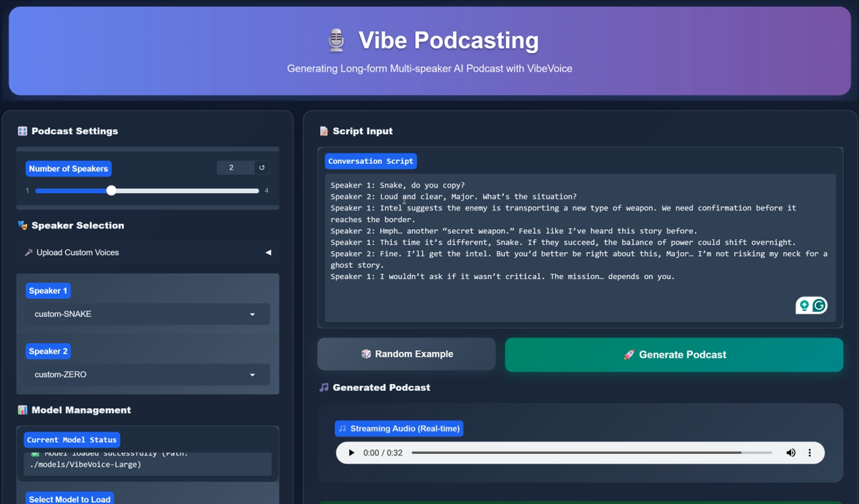The image size is (859, 504).
Task: Click the Generated Podcast heading
Action: tap(381, 387)
